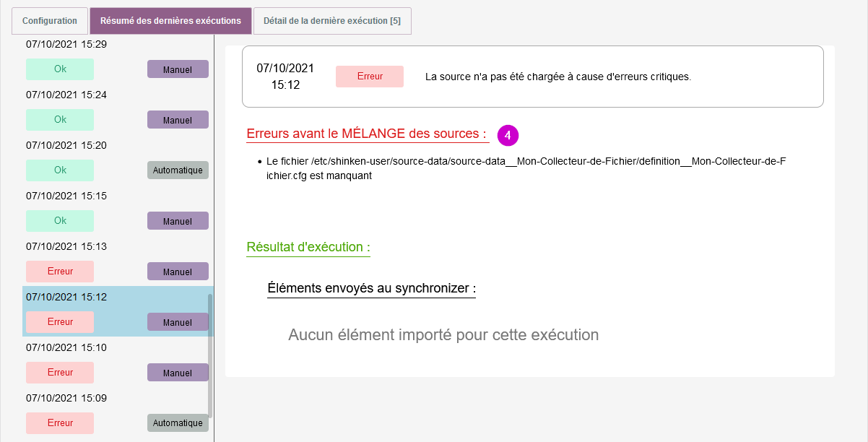Click Manuel badge of 15:29 execution

pos(178,69)
